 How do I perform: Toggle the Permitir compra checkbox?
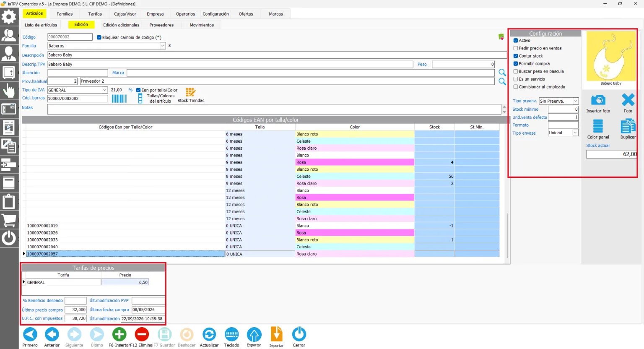(x=516, y=64)
